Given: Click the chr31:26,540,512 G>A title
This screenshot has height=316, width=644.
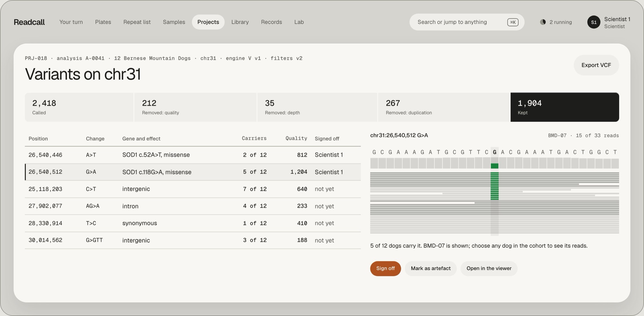Looking at the screenshot, I should [x=399, y=135].
